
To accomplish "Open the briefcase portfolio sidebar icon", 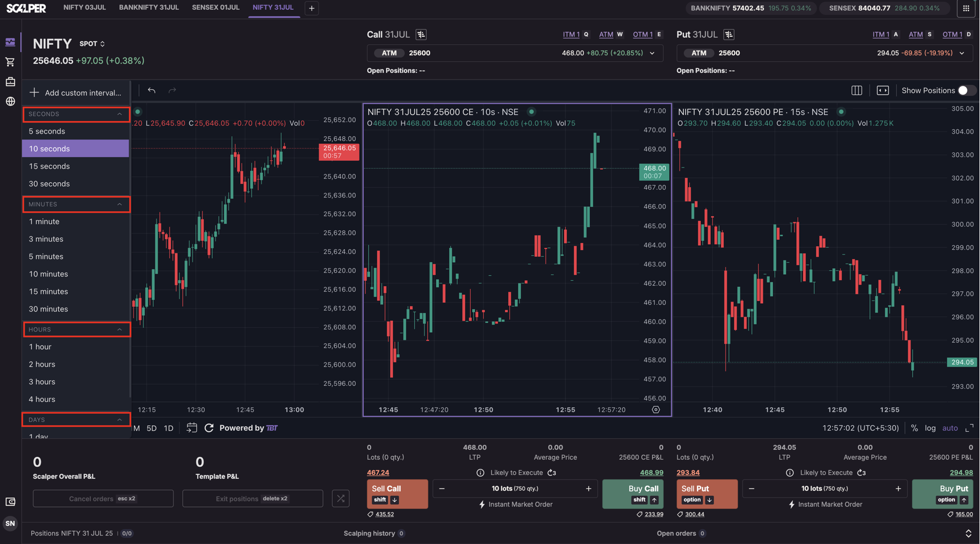I will [x=10, y=82].
